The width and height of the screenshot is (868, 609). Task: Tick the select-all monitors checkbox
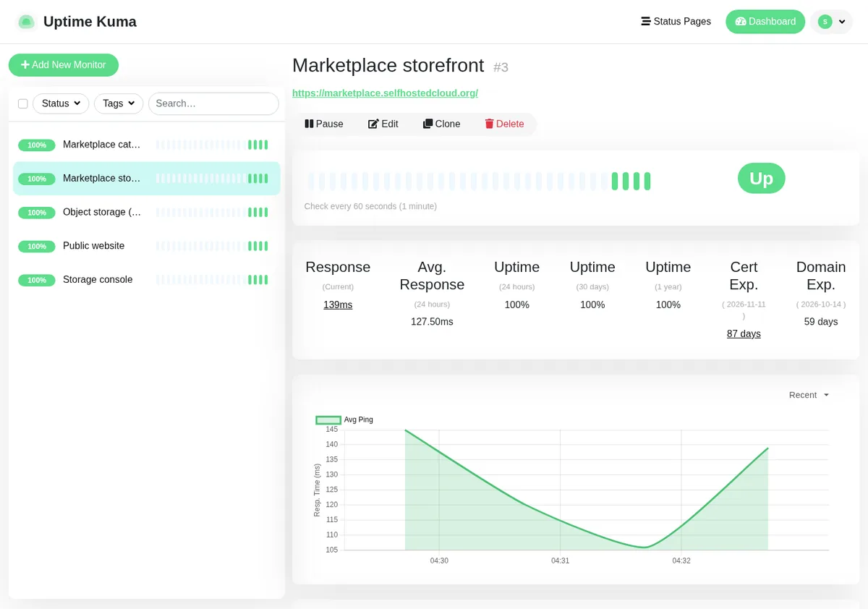22,103
